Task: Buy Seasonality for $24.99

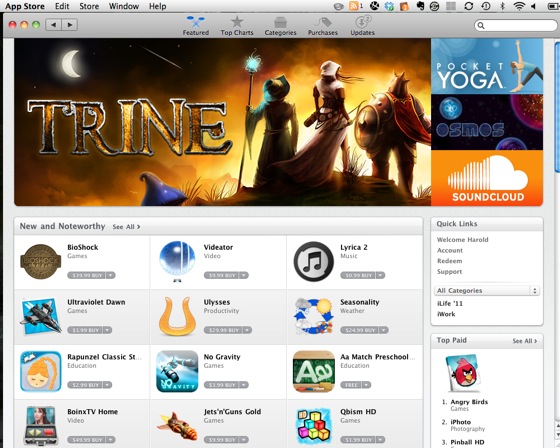Action: point(360,330)
